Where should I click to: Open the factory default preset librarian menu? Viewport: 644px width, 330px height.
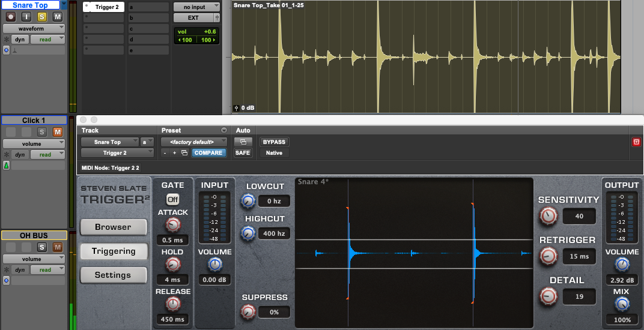pos(194,142)
